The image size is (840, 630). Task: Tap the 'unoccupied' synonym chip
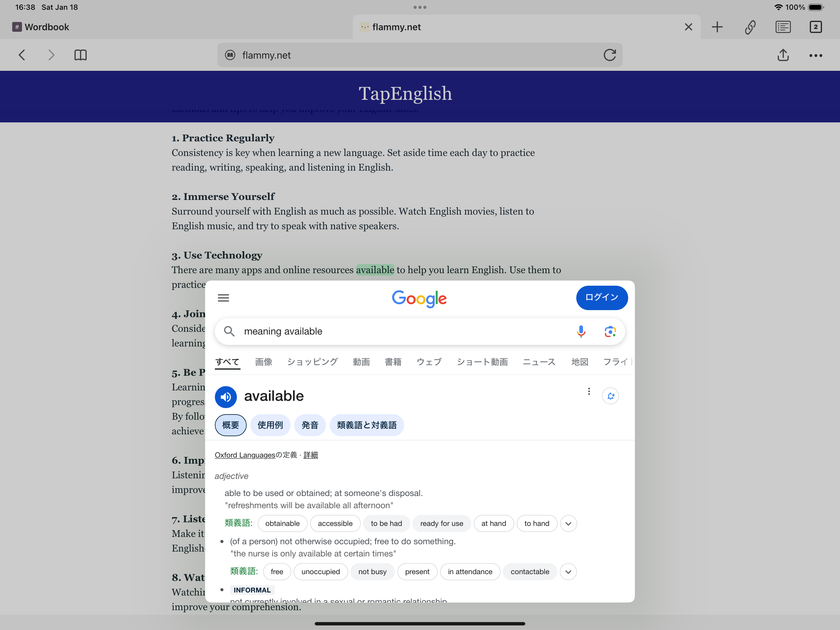(320, 572)
